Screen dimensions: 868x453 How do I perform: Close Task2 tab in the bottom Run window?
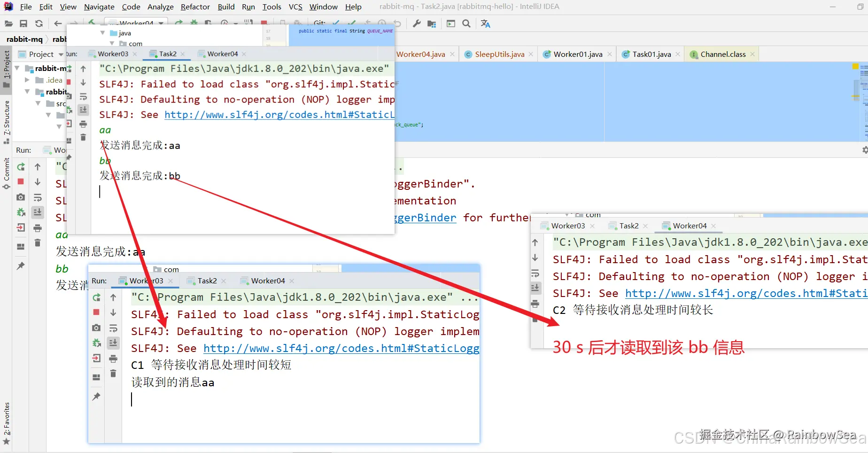pyautogui.click(x=224, y=281)
